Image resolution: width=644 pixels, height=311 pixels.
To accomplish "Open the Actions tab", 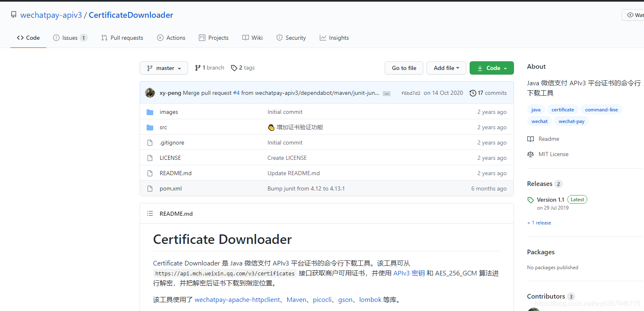I will tap(171, 38).
